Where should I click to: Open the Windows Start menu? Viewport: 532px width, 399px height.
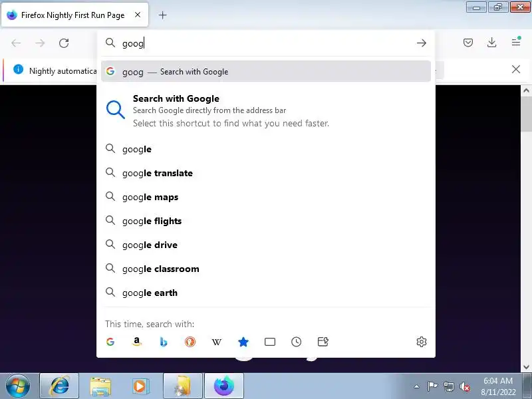17,386
